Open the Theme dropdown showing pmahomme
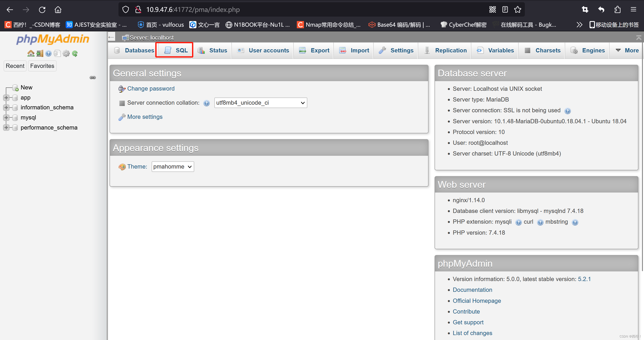This screenshot has height=340, width=644. [x=172, y=166]
